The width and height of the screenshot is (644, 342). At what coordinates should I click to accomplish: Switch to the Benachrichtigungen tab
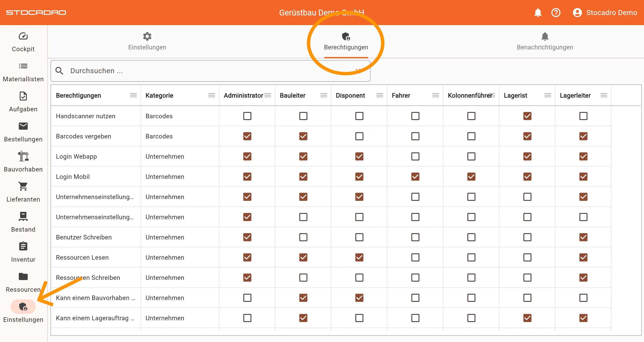[x=545, y=42]
